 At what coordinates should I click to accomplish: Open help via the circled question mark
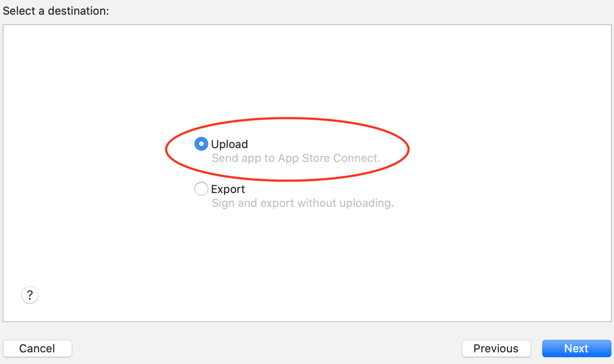point(29,295)
